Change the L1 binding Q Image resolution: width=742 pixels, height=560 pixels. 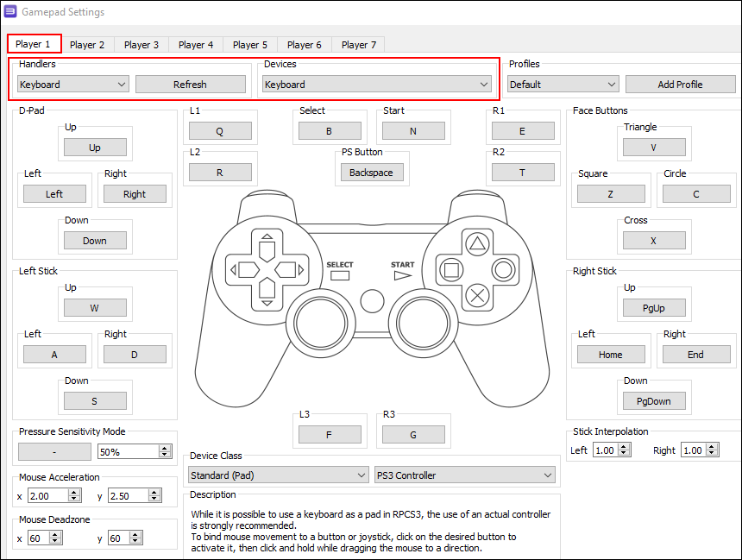click(x=220, y=131)
